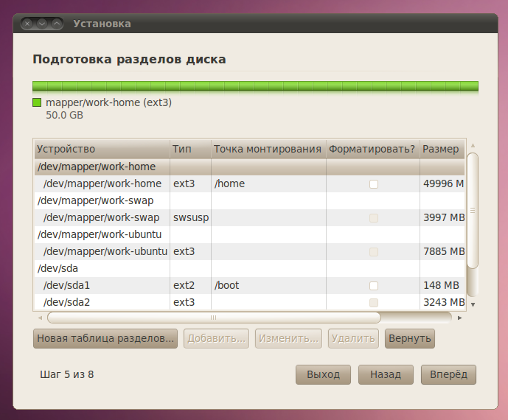The height and width of the screenshot is (420, 508).
Task: Sort by Точка монтирования column header
Action: 268,149
